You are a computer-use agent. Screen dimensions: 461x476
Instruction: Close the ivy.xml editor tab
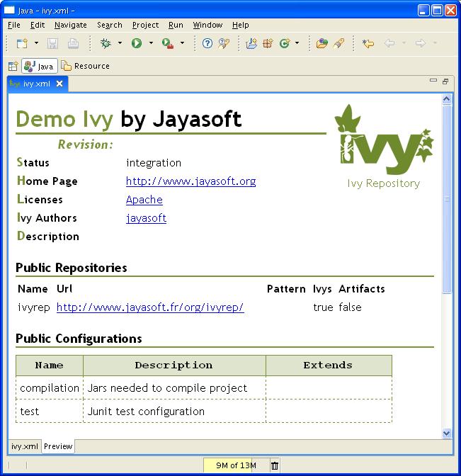click(x=59, y=84)
